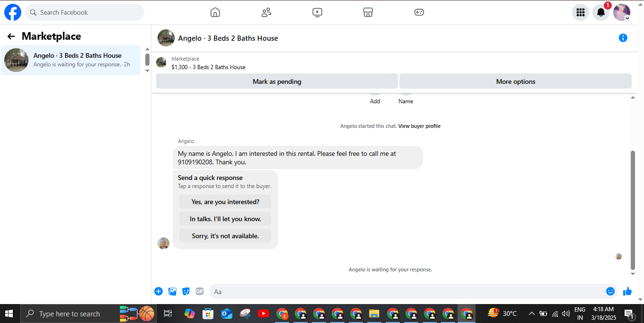Open Task View in the taskbar

(168, 314)
